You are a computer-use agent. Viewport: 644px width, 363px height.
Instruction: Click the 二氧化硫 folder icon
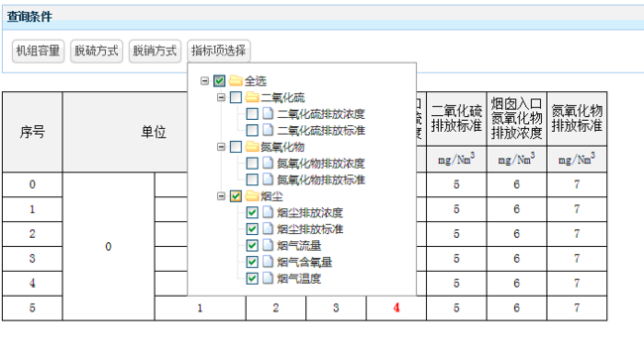pos(253,97)
